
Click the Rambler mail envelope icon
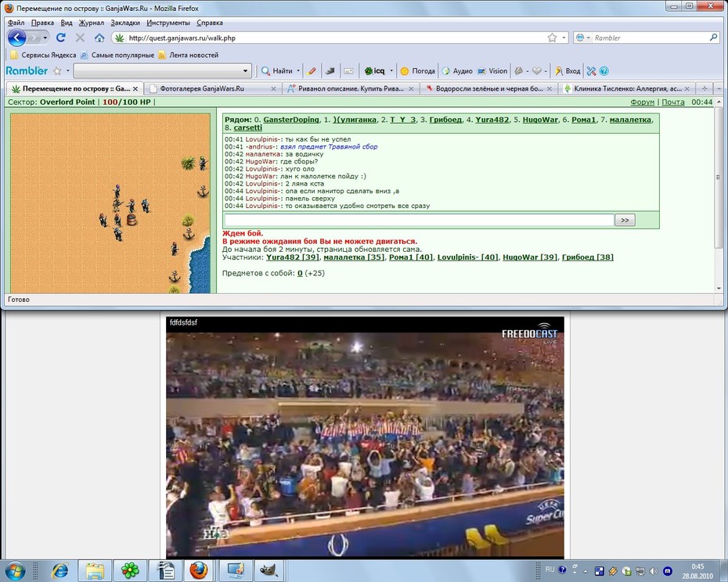pyautogui.click(x=348, y=71)
